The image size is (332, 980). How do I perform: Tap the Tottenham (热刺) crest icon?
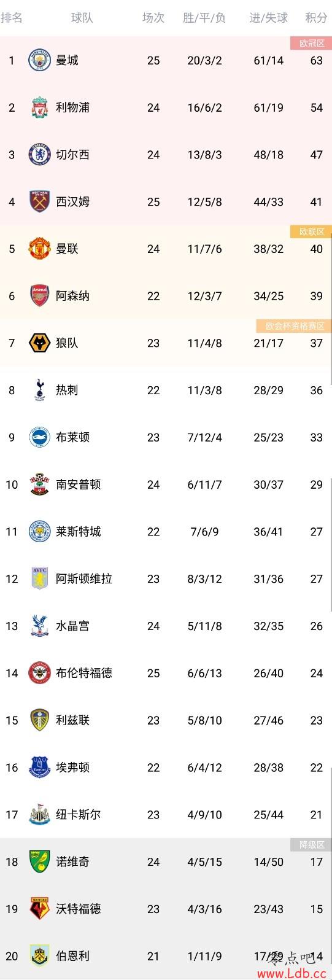coord(39,390)
